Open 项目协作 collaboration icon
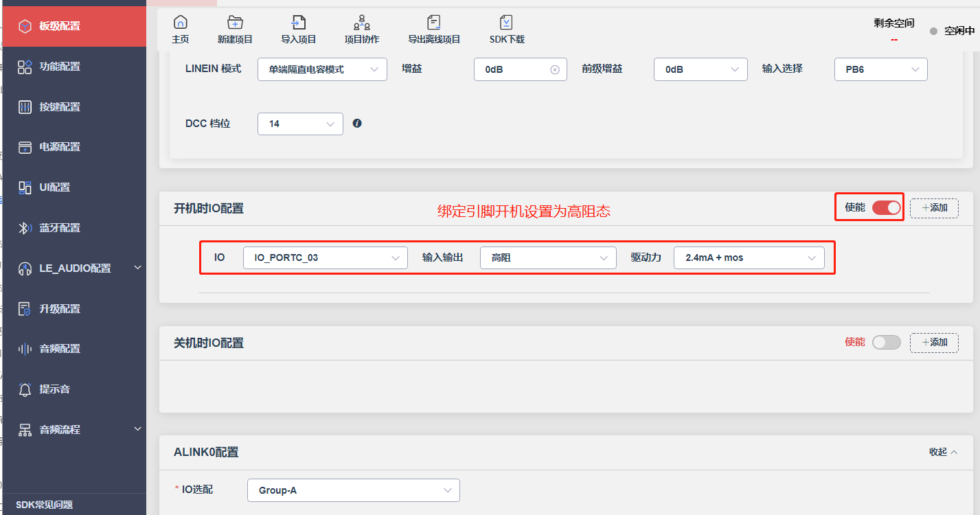Screen dimensions: 980x515 tap(362, 22)
